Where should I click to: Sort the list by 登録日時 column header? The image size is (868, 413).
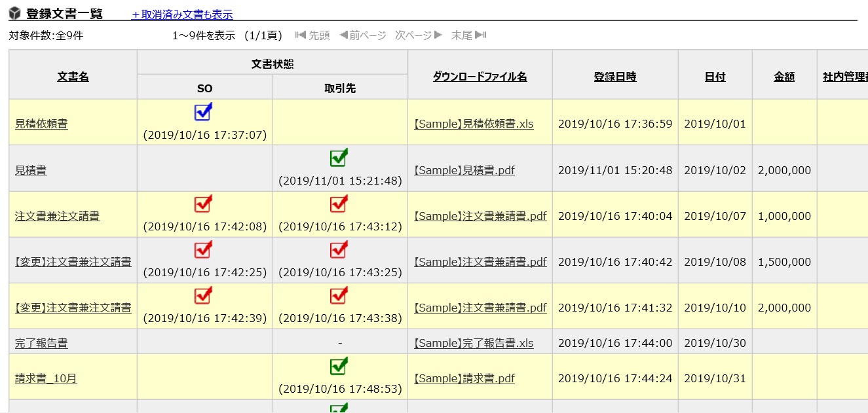[x=614, y=76]
